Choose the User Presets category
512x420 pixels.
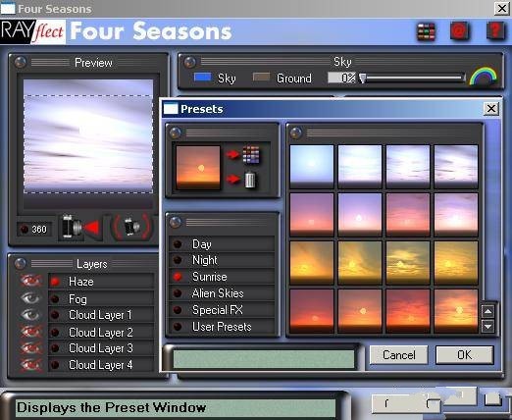click(222, 327)
